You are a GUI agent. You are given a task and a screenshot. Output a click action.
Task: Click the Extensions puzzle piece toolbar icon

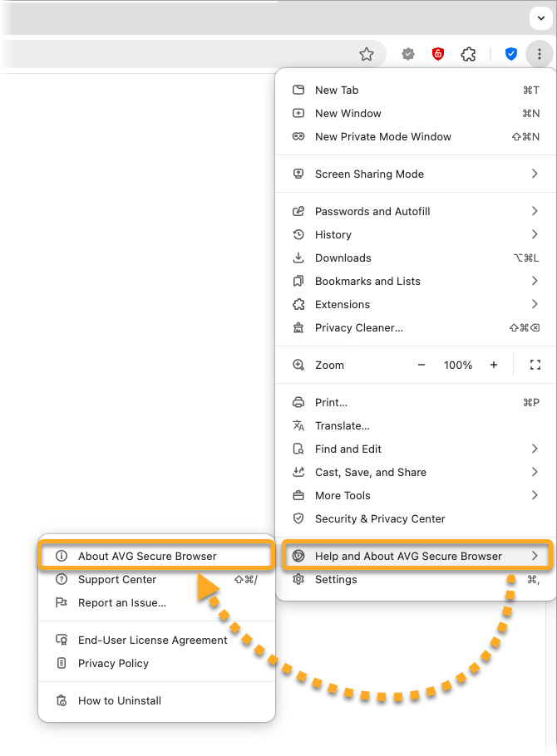pos(468,54)
